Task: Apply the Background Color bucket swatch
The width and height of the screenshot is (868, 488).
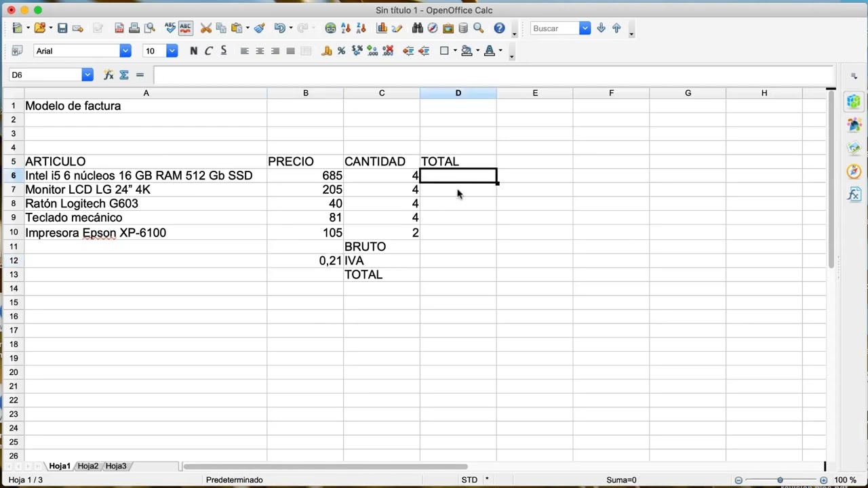Action: 467,51
